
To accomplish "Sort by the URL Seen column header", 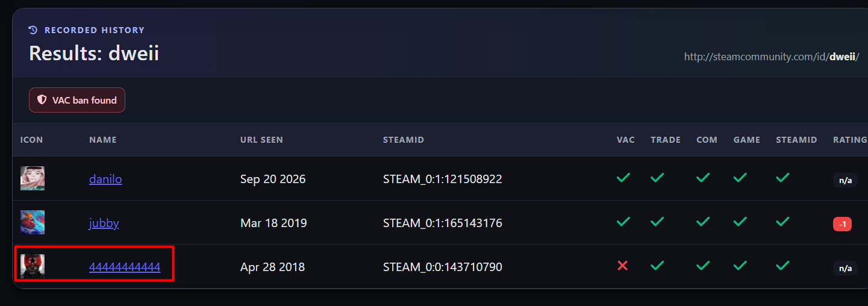I will pos(261,140).
